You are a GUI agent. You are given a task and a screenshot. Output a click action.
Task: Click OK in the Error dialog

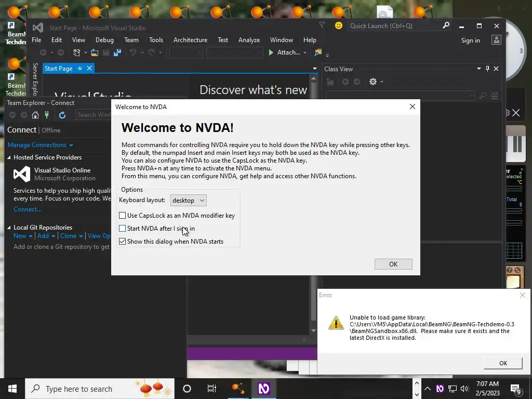click(503, 363)
